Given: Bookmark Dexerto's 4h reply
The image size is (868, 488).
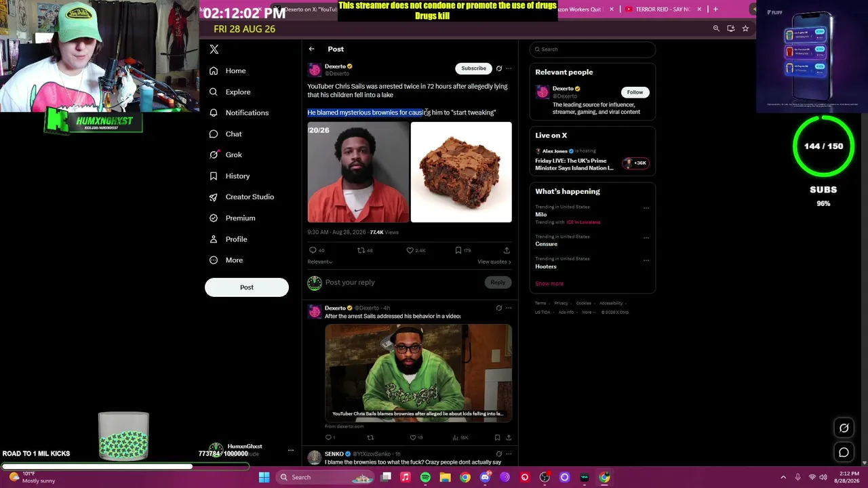Looking at the screenshot, I should pos(497,437).
